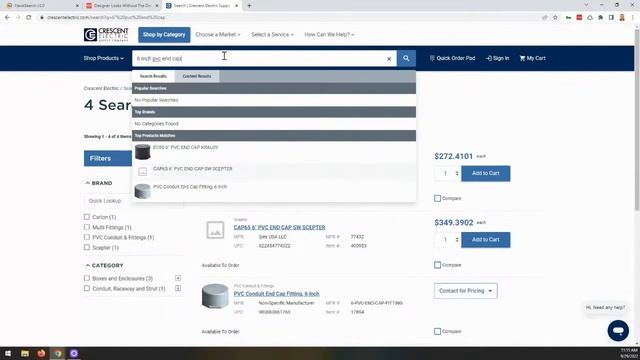
Task: Open My Cart
Action: point(532,58)
